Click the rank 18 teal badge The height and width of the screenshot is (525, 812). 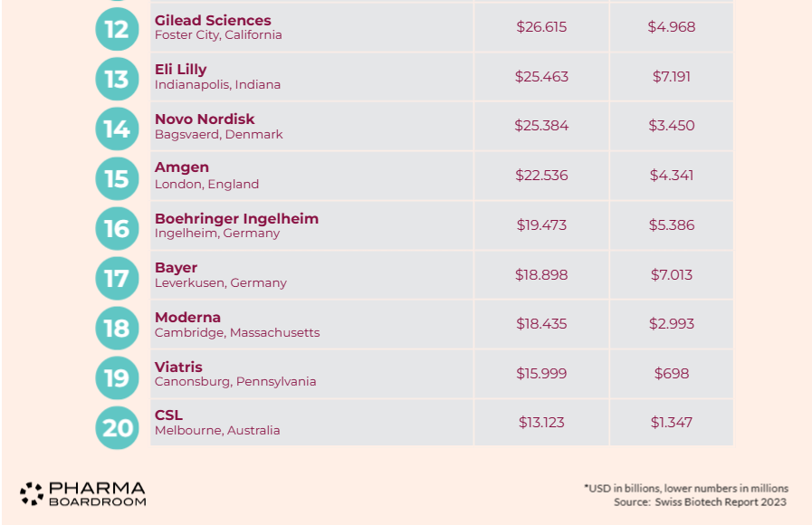[x=117, y=327]
